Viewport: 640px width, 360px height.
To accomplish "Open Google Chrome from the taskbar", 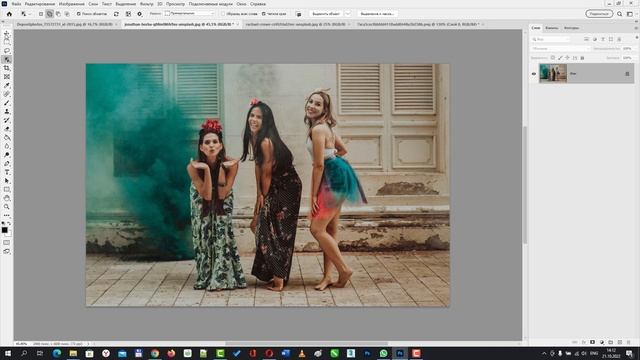I will [155, 353].
